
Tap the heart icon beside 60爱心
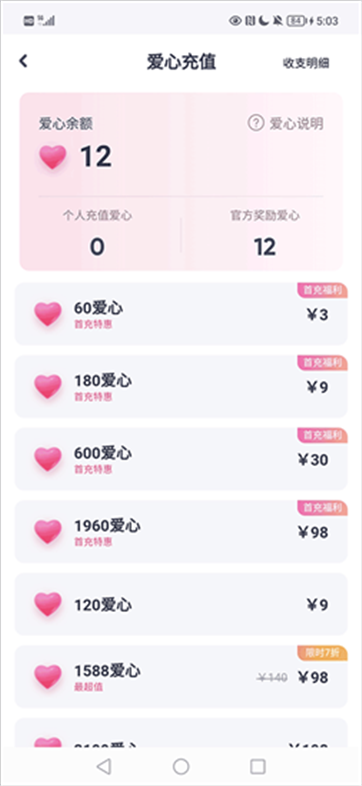(x=48, y=314)
